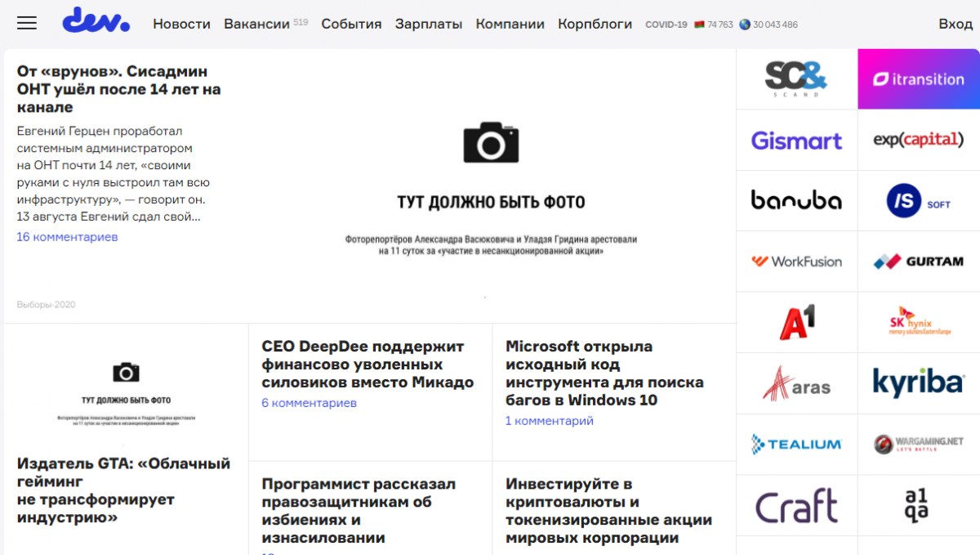The width and height of the screenshot is (980, 555).
Task: Go to the Новости section
Action: point(181,25)
